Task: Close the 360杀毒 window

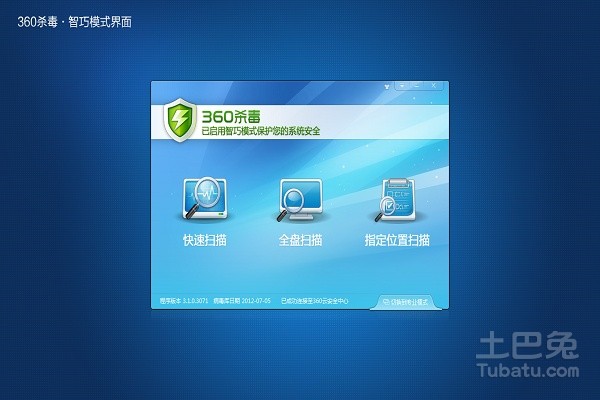Action: click(x=434, y=86)
